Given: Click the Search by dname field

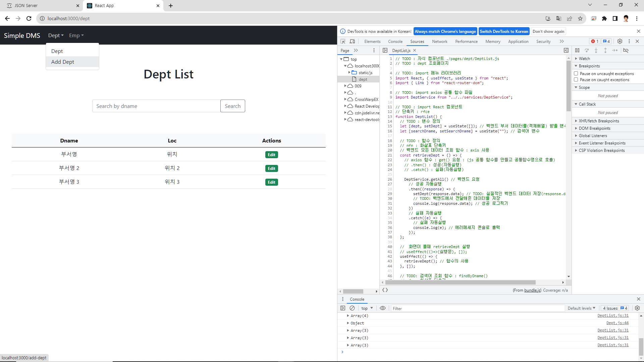Looking at the screenshot, I should (x=156, y=106).
